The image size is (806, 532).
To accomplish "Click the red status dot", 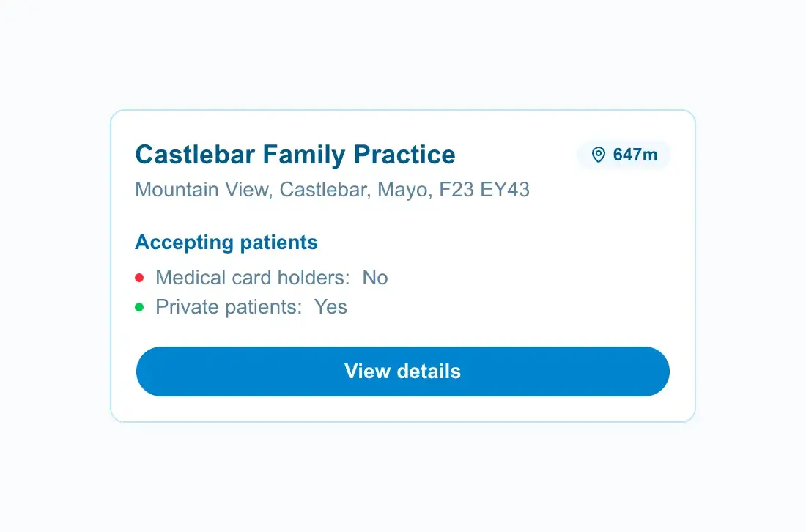I will pyautogui.click(x=139, y=278).
